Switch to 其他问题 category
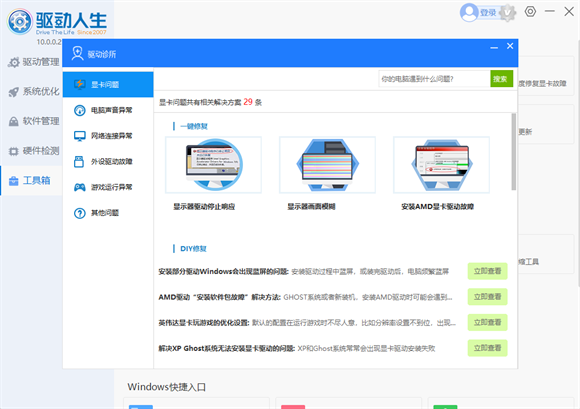Image resolution: width=580 pixels, height=409 pixels. tap(108, 213)
